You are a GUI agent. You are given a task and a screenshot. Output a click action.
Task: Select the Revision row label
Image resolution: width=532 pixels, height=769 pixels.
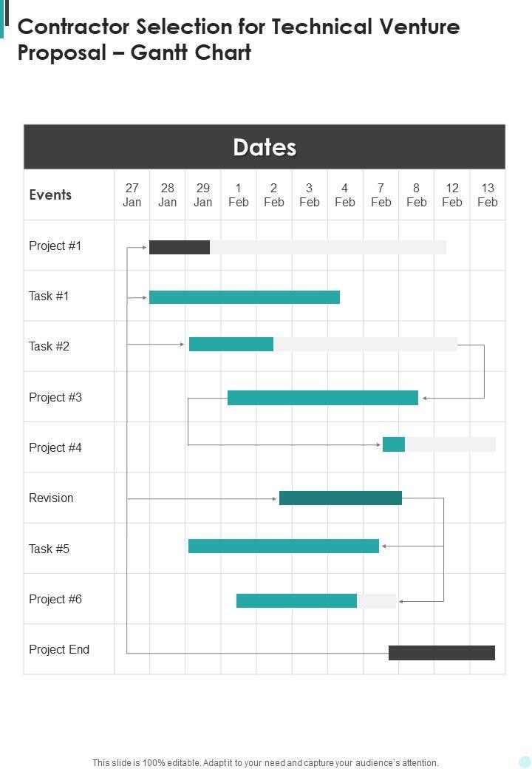coord(51,498)
